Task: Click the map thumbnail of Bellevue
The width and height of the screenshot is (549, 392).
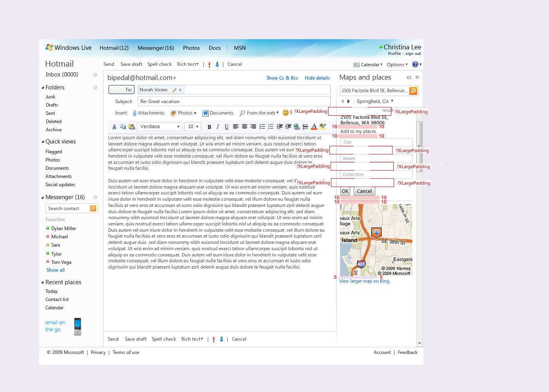Action: 376,240
